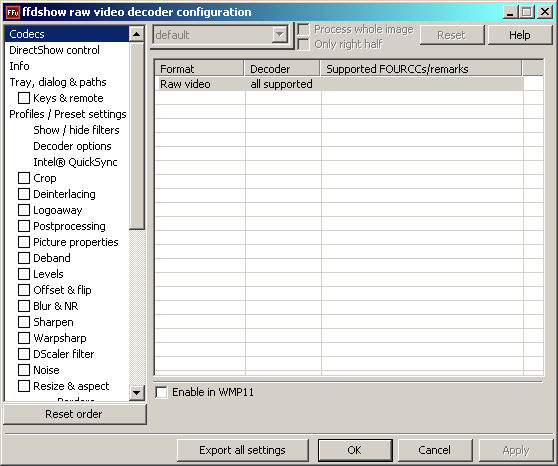
Task: Click the Reset button
Action: coord(452,35)
